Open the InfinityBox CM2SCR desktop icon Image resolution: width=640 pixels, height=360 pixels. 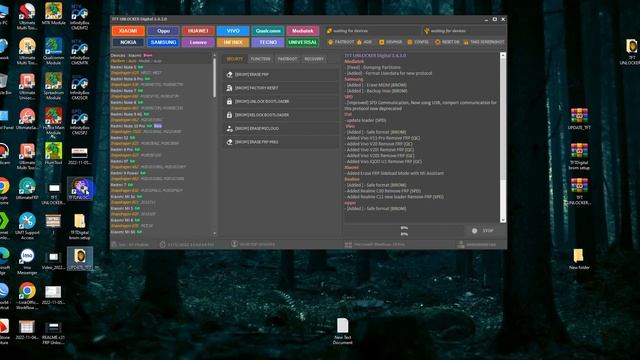pyautogui.click(x=80, y=87)
